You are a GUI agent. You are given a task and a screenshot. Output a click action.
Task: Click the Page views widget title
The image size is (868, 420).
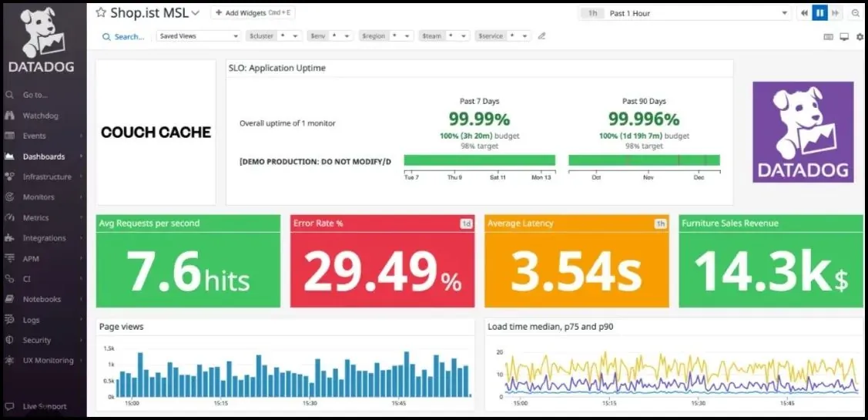[121, 327]
